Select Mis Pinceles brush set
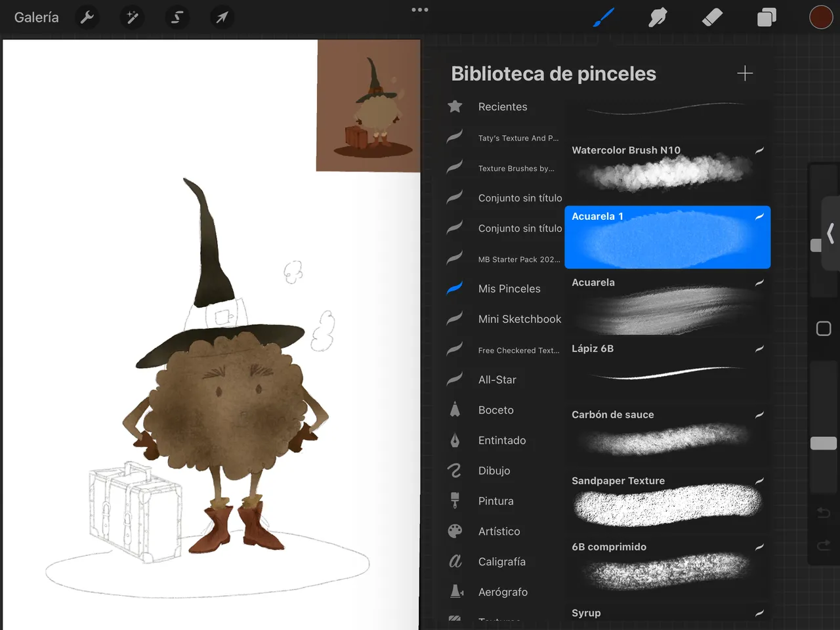The height and width of the screenshot is (630, 840). (x=503, y=289)
